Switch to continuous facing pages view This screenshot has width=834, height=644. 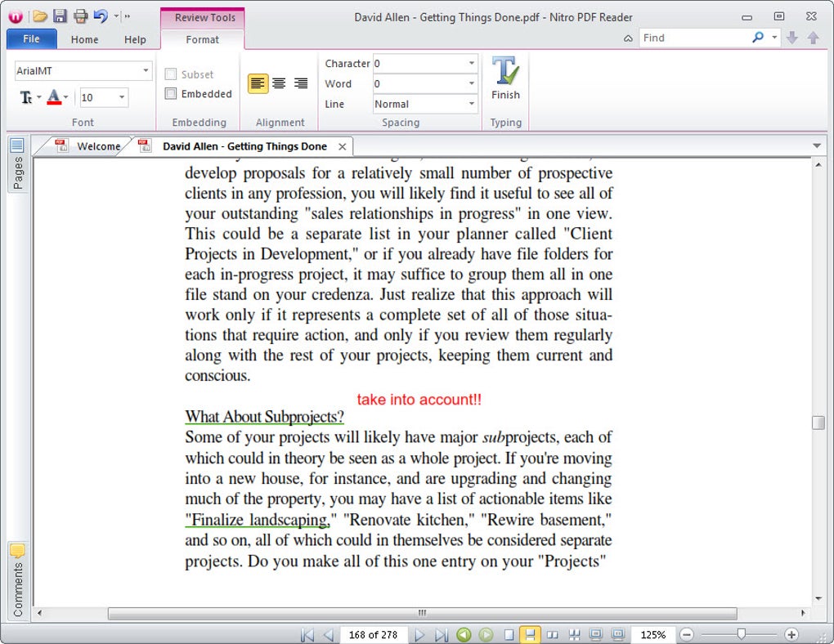pyautogui.click(x=575, y=635)
